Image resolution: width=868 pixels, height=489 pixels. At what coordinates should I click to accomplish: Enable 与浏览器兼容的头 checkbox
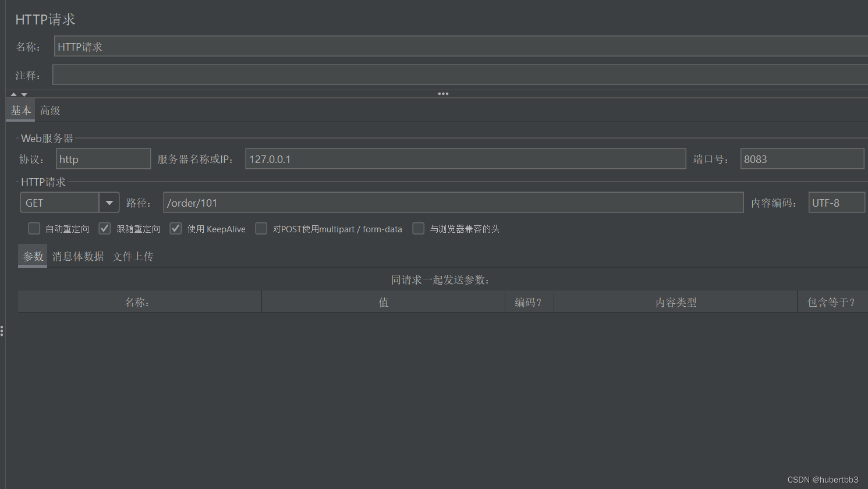[418, 229]
